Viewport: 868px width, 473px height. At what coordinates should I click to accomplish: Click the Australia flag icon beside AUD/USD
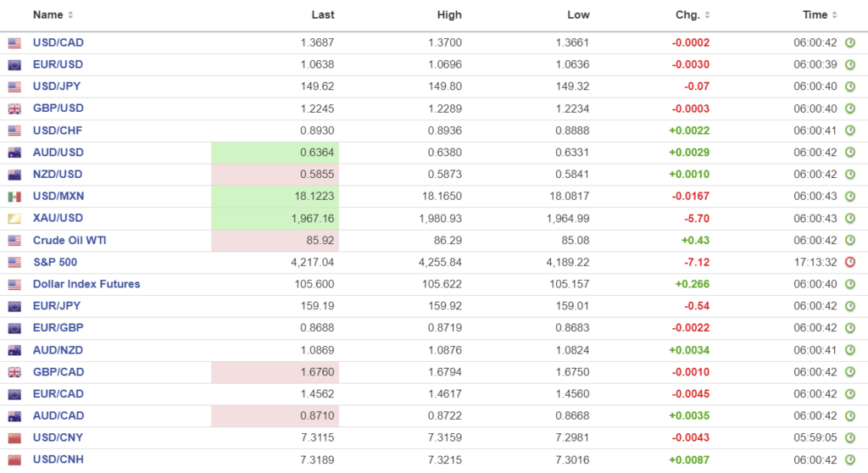point(14,153)
